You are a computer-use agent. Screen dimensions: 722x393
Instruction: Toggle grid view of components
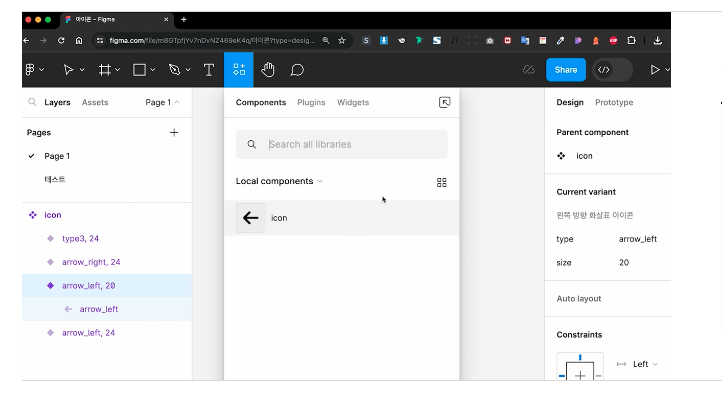tap(442, 182)
